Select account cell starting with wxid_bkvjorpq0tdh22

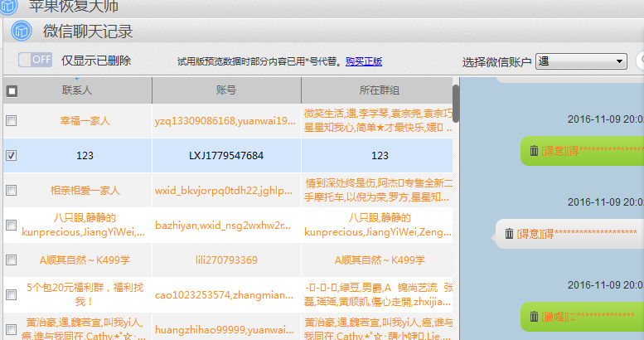[226, 191]
